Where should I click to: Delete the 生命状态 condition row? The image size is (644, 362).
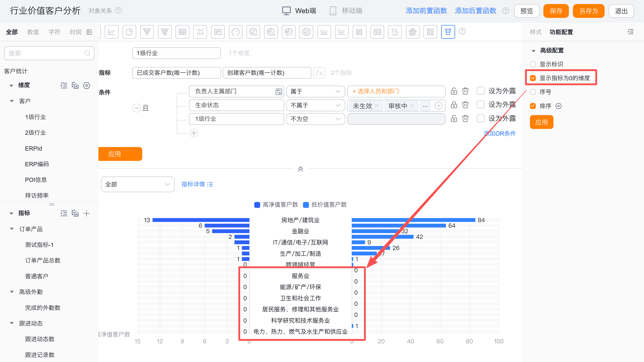click(x=465, y=105)
